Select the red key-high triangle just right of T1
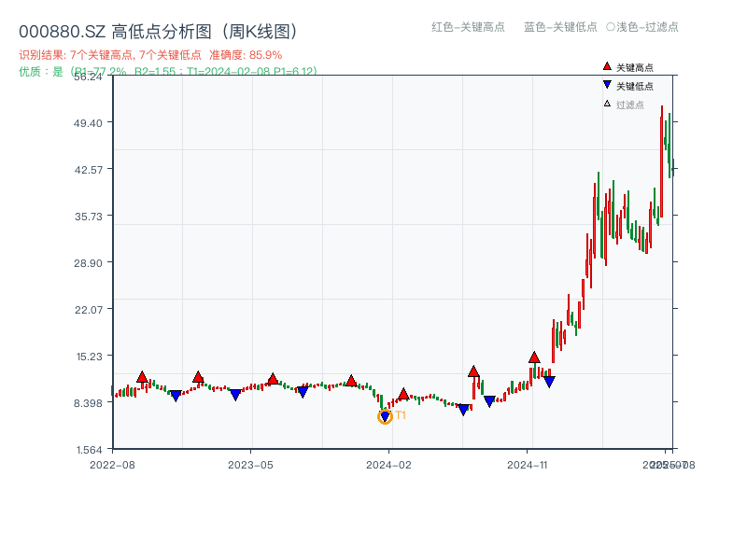This screenshot has width=747, height=560. tap(403, 394)
